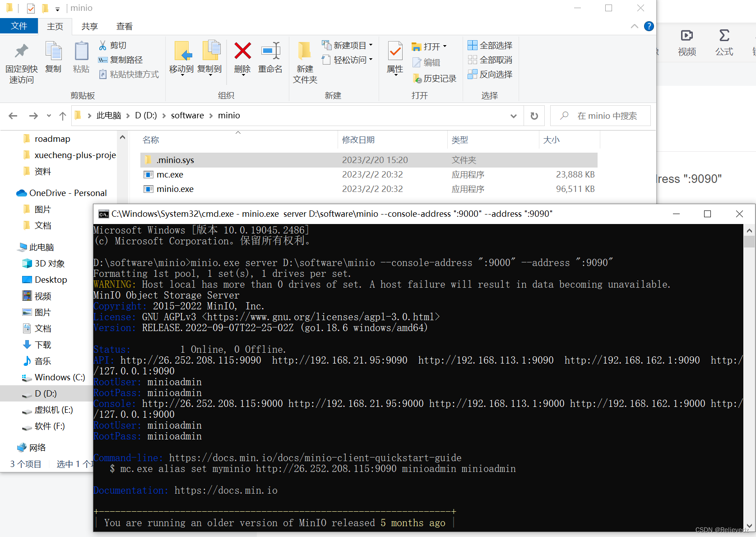Screen dimensions: 756x537
Task: Click the navigation pane scroll up arrow
Action: (122, 137)
